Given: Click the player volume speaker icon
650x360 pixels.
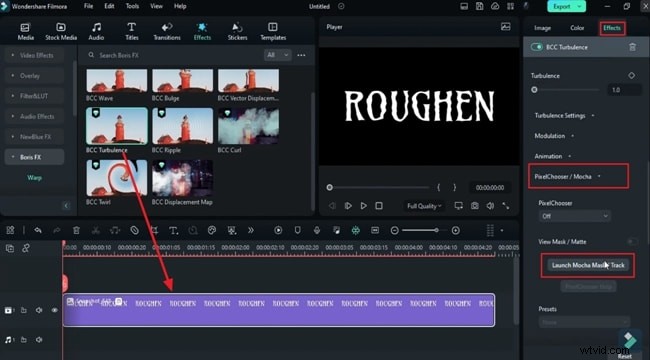Looking at the screenshot, I should tap(490, 206).
